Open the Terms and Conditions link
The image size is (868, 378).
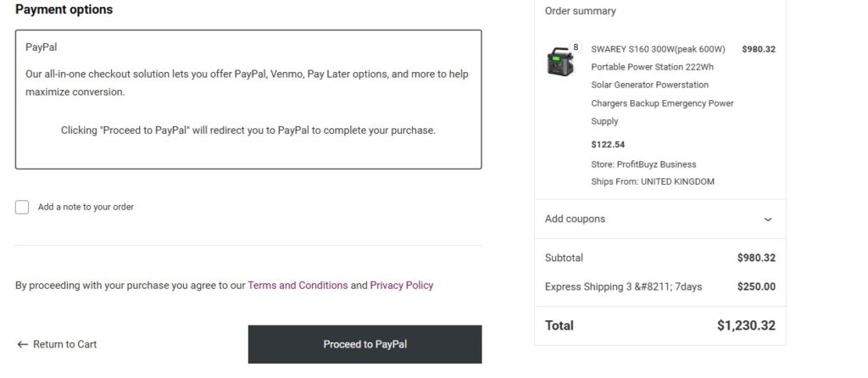298,286
